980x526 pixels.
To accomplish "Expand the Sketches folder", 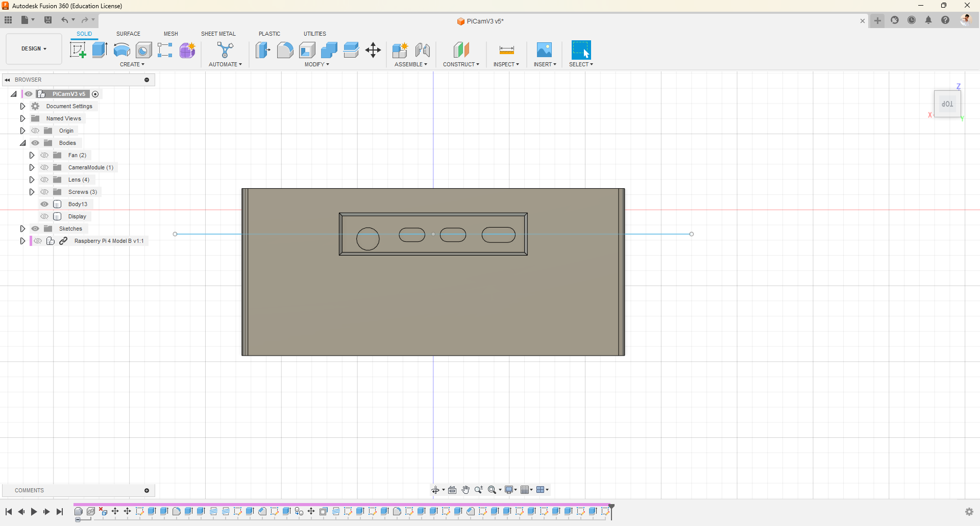I will pyautogui.click(x=22, y=229).
